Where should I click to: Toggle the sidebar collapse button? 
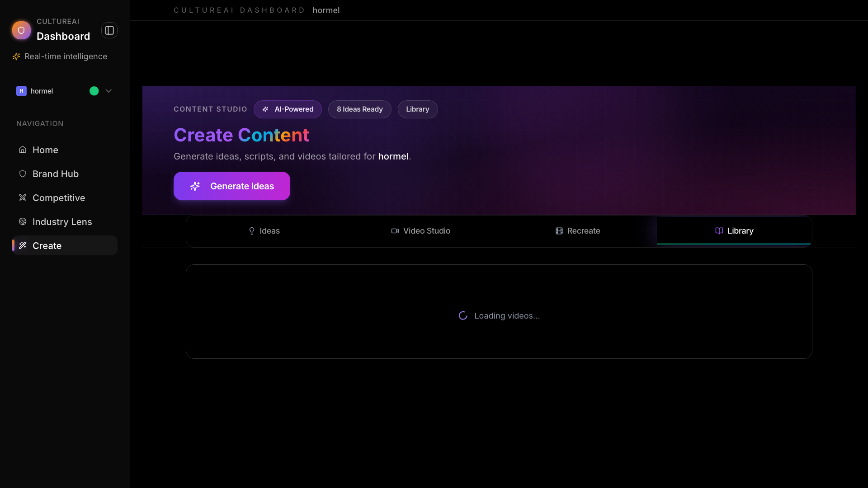[109, 30]
